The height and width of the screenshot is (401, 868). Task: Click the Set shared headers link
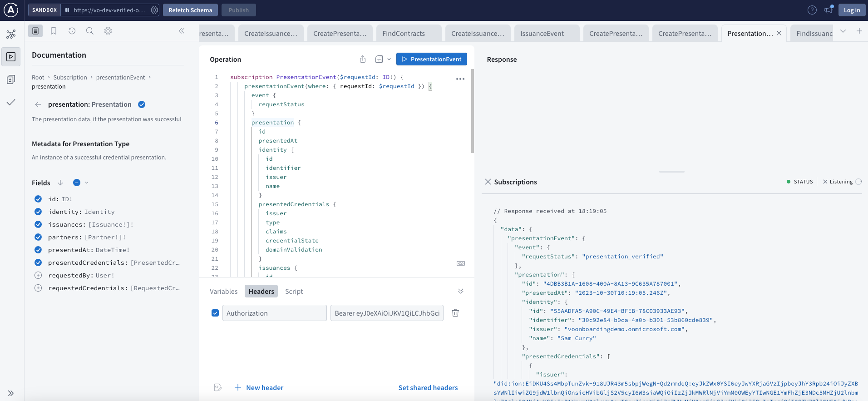(x=428, y=388)
